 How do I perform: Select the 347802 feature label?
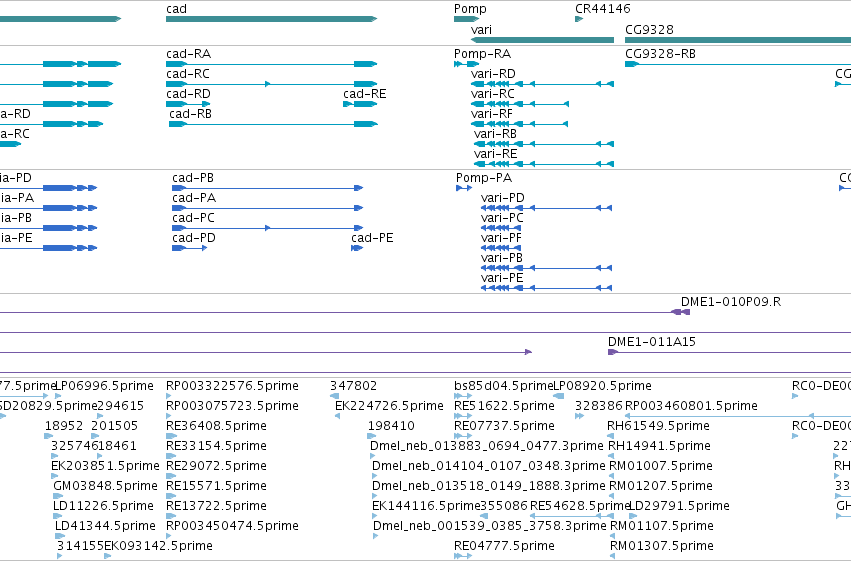(353, 386)
